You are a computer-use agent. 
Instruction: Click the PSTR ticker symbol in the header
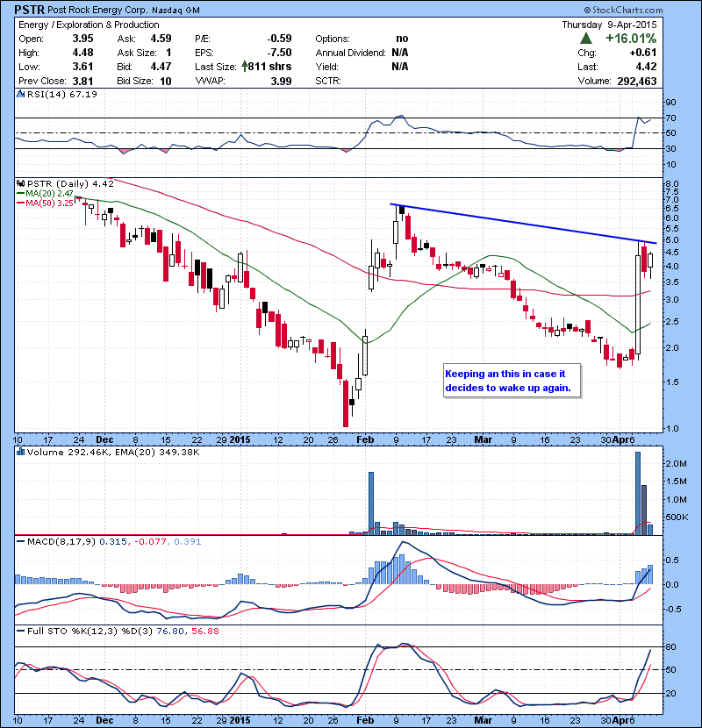coord(29,10)
